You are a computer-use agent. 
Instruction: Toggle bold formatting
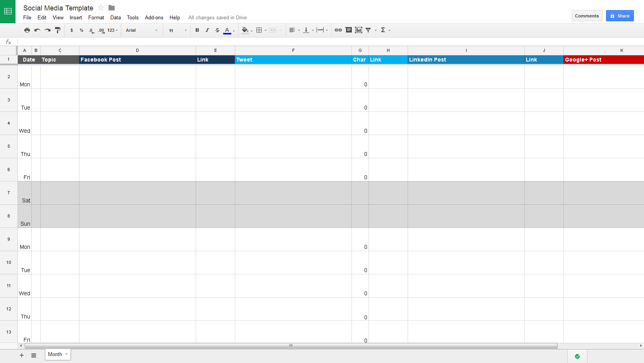click(x=197, y=30)
